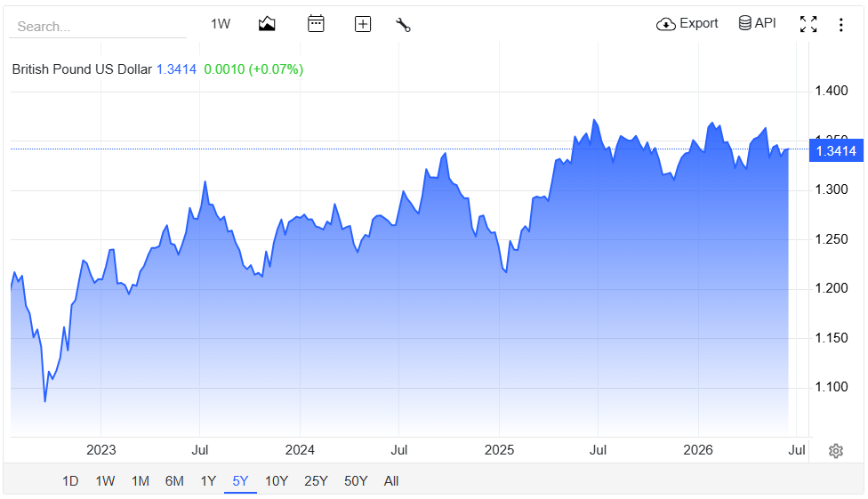This screenshot has width=868, height=499.
Task: Click the British Pound US Dollar title
Action: tap(82, 69)
